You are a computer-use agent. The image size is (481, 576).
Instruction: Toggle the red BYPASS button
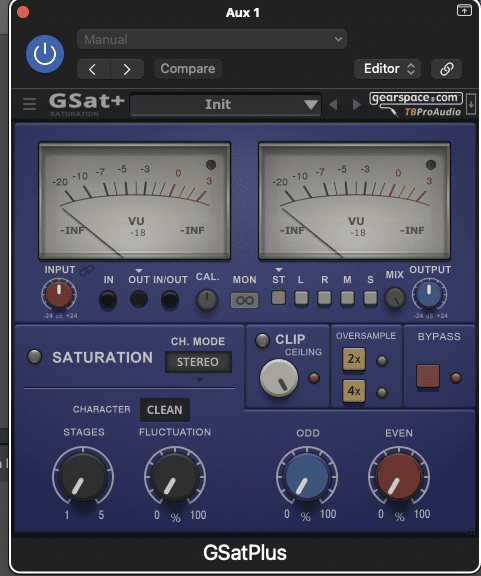coord(428,376)
